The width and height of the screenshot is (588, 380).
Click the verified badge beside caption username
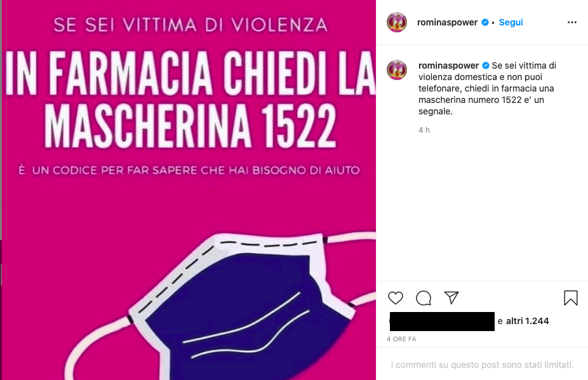486,65
